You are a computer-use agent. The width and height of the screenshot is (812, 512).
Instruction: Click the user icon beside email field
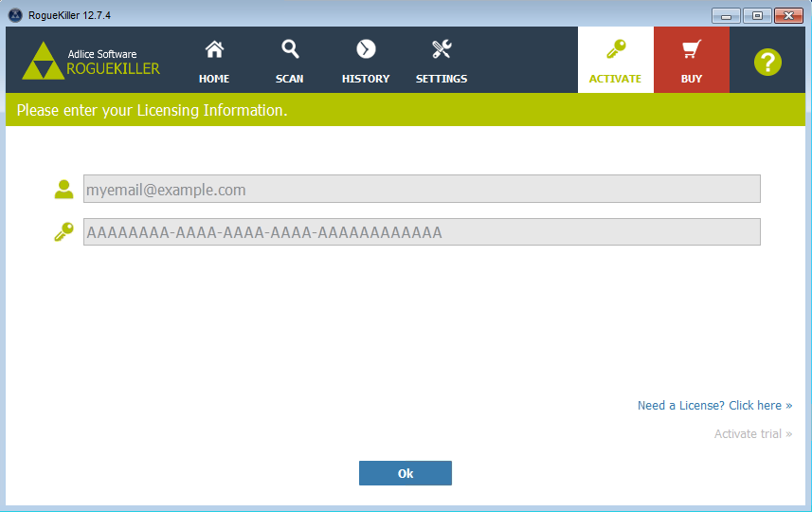click(x=63, y=189)
